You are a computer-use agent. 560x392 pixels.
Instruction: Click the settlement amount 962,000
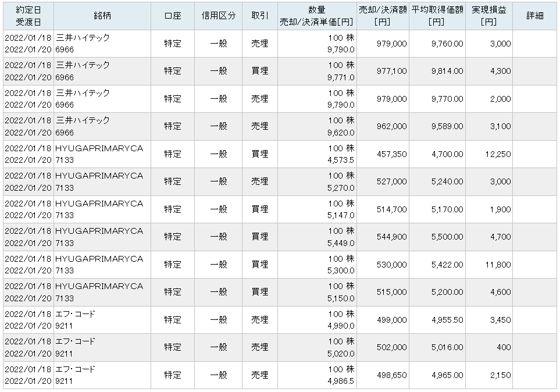(x=392, y=126)
